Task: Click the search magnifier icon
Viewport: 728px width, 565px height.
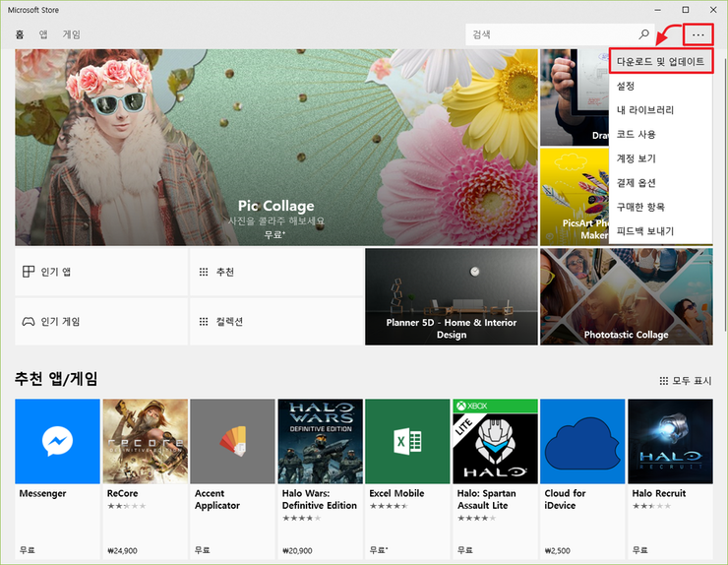Action: (643, 34)
